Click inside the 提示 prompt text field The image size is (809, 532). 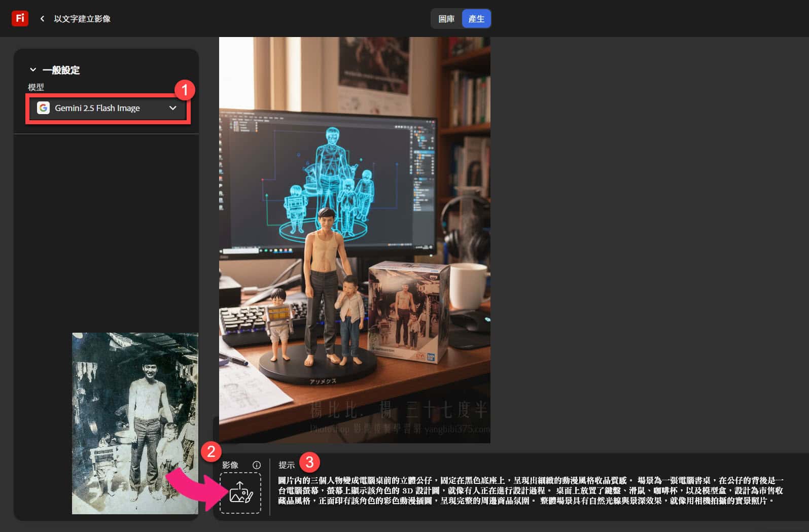(531, 490)
